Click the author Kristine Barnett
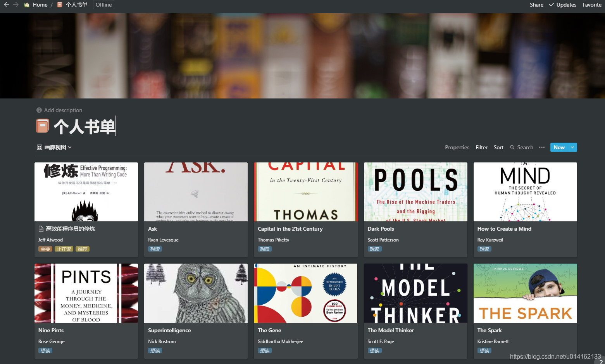 coord(493,342)
